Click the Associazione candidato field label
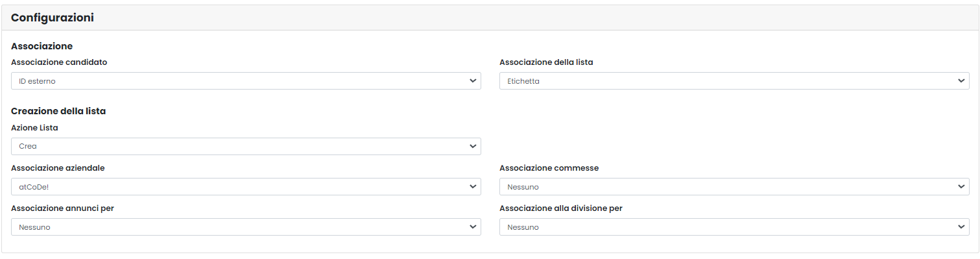The width and height of the screenshot is (980, 259). pos(59,62)
